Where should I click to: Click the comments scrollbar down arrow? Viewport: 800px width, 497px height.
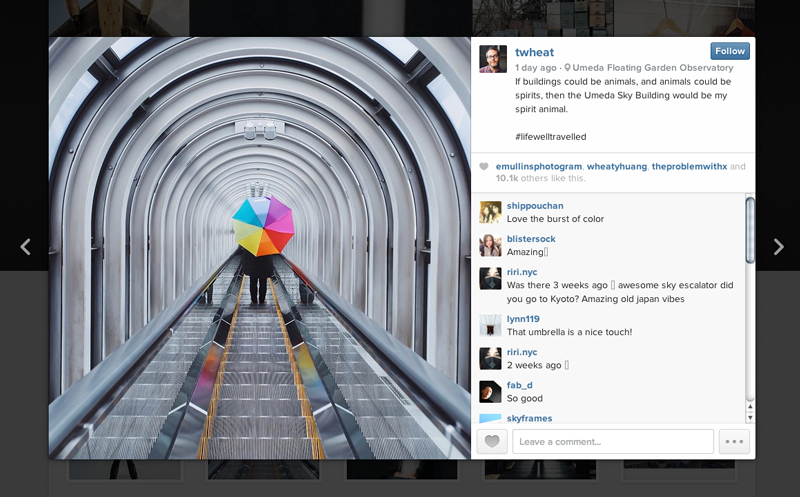(750, 416)
